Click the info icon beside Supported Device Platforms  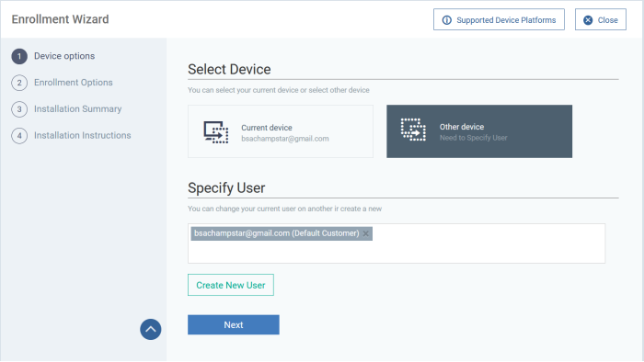pyautogui.click(x=447, y=20)
